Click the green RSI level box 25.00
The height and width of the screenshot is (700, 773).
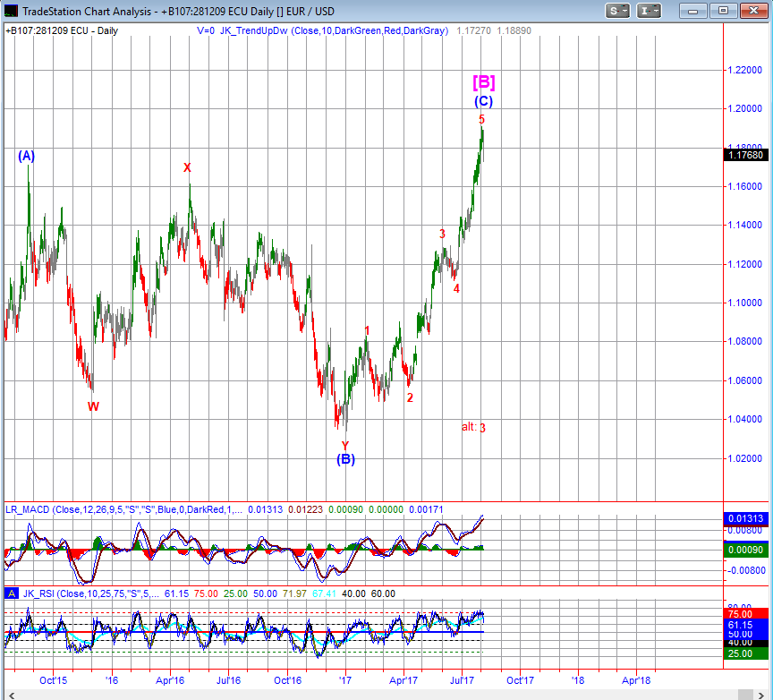pos(746,653)
